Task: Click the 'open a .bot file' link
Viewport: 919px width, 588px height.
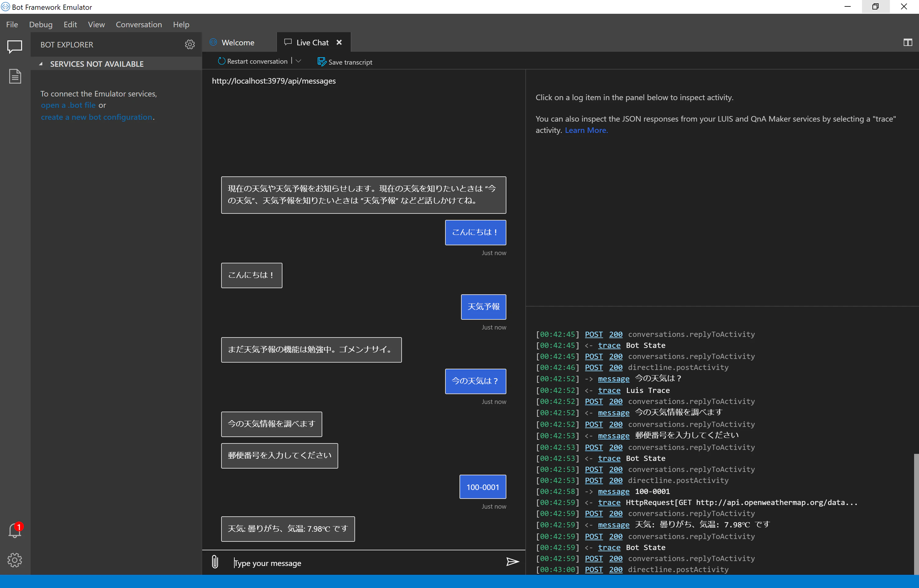Action: tap(68, 105)
